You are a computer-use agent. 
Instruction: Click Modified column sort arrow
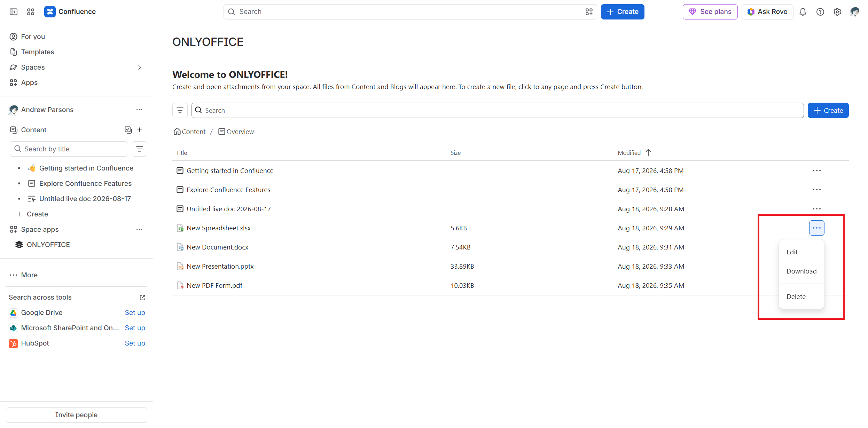click(x=648, y=152)
